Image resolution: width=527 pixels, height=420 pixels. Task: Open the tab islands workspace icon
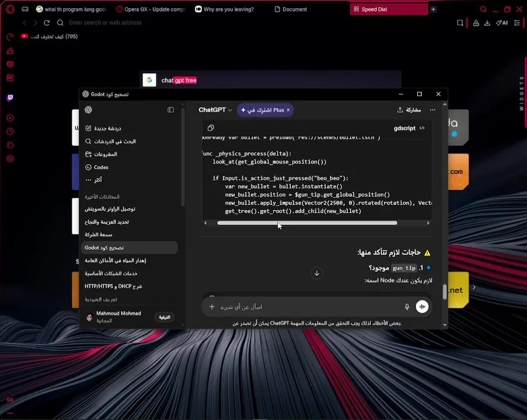[x=25, y=9]
